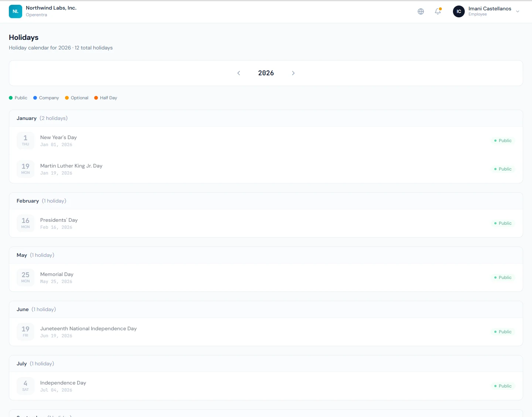The height and width of the screenshot is (417, 532).
Task: Collapse the January holidays section header
Action: 266,118
